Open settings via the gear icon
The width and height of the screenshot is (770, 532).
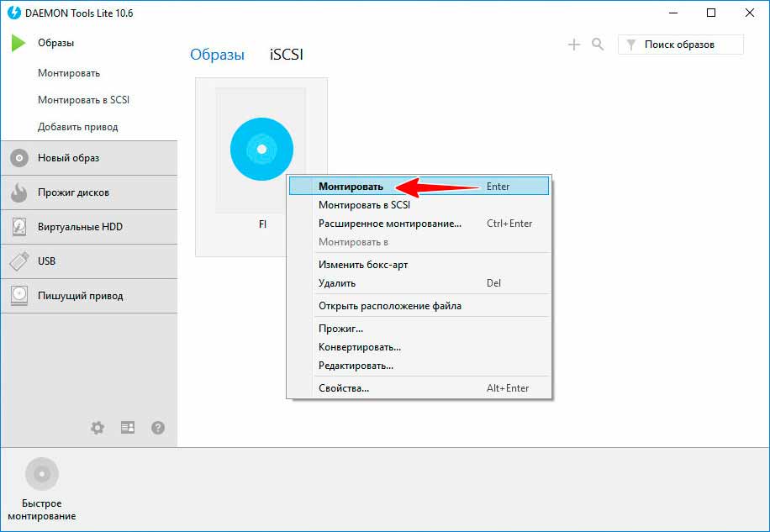click(98, 428)
